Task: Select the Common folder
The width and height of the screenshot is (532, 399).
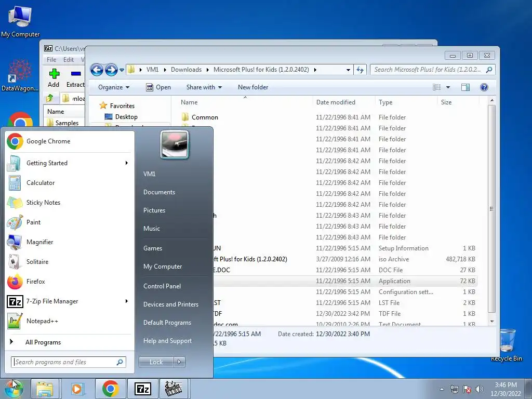Action: 205,117
